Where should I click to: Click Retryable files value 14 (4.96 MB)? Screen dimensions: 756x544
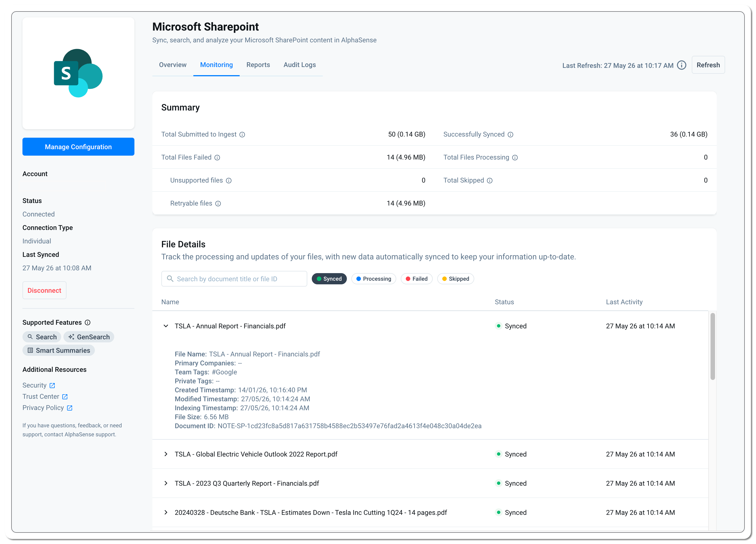click(x=406, y=204)
